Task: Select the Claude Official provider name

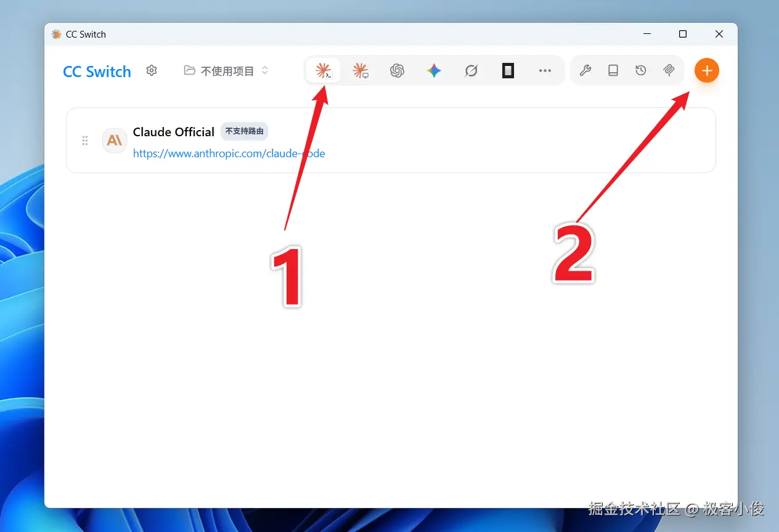Action: pos(174,132)
